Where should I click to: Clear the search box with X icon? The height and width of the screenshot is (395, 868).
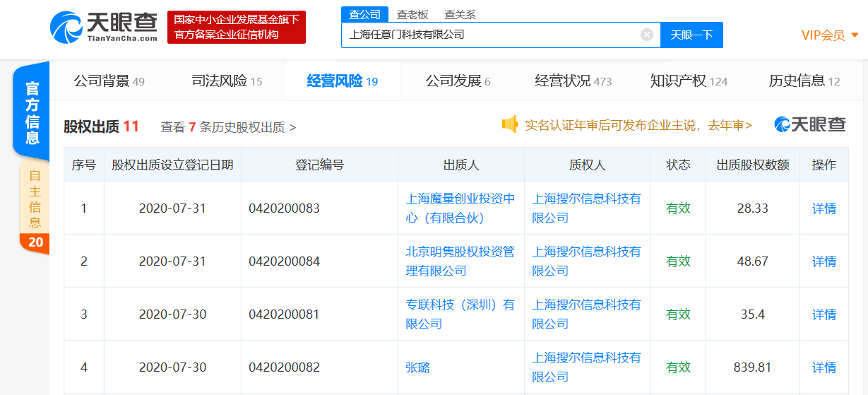click(646, 35)
